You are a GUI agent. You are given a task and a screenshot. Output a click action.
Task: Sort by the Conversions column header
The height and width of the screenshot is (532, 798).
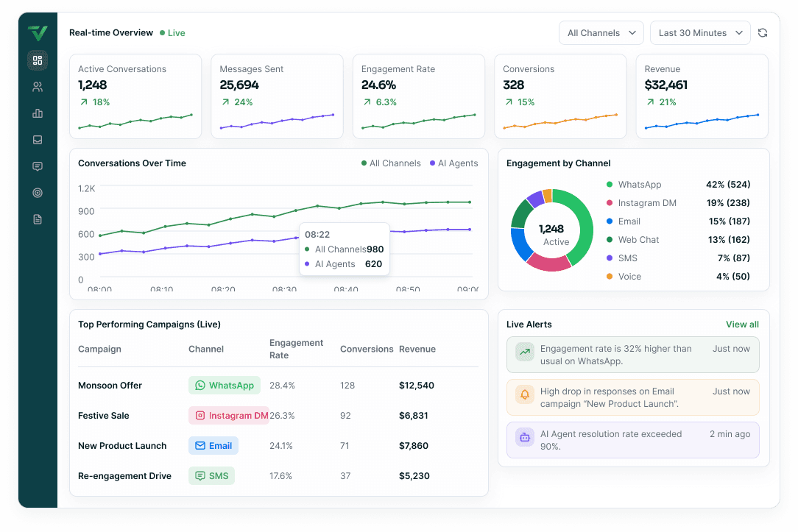[367, 349]
